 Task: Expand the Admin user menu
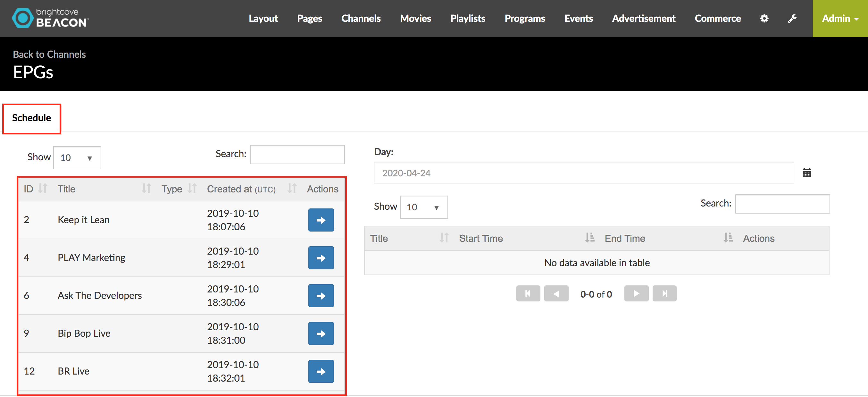coord(840,18)
